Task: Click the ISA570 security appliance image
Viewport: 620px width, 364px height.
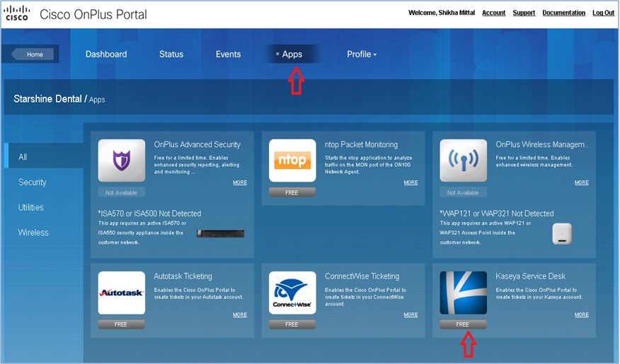Action: point(220,234)
